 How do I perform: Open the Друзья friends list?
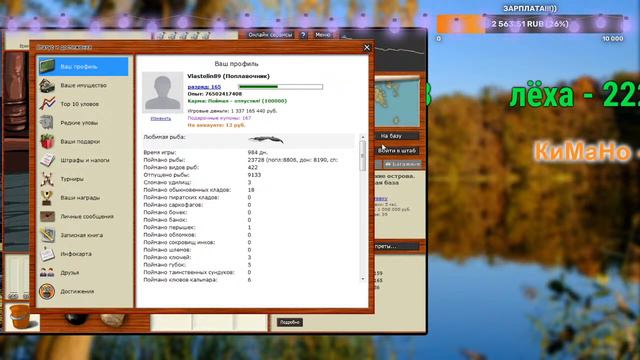pos(83,273)
